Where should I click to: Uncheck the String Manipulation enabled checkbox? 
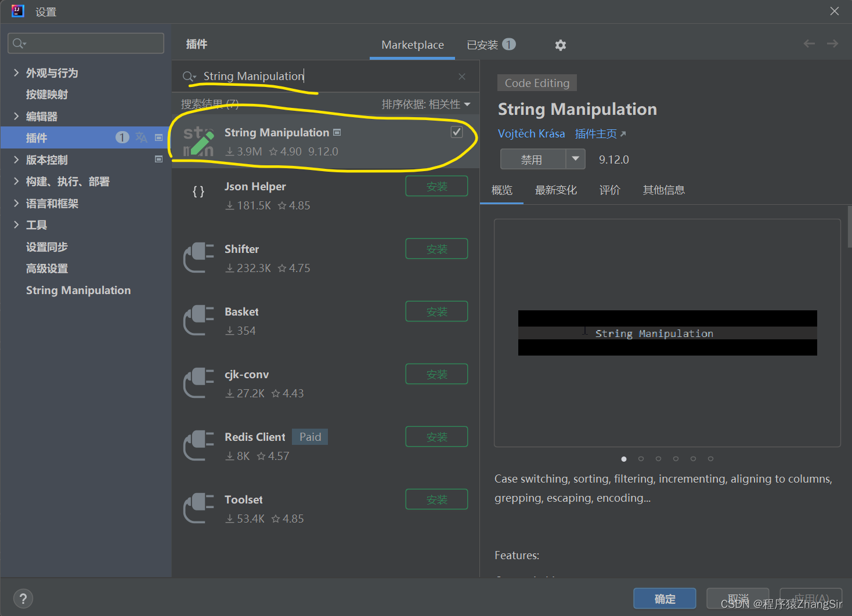click(457, 132)
